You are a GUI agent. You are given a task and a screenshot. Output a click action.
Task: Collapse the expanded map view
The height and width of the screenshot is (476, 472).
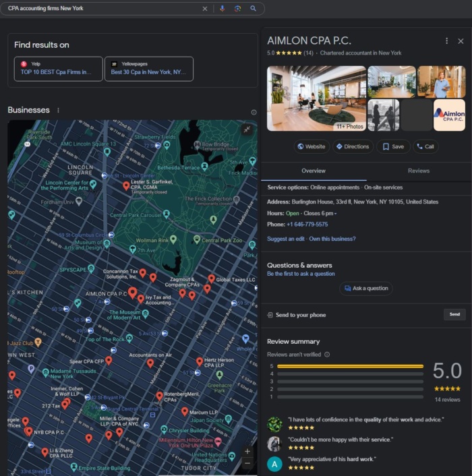pyautogui.click(x=247, y=129)
